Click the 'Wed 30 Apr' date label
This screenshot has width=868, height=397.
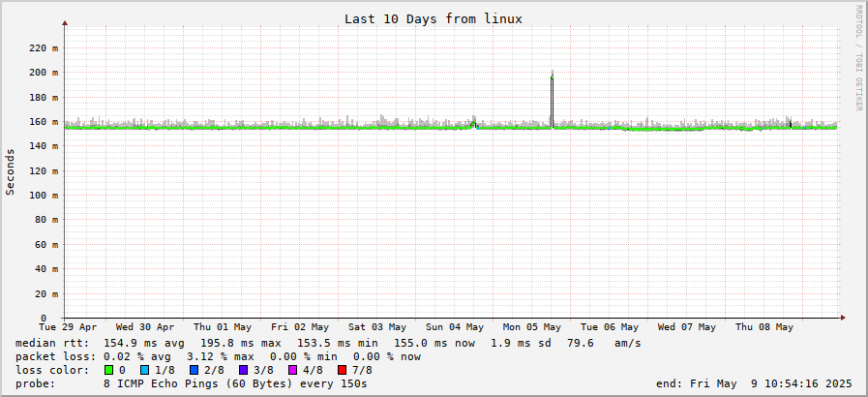(x=145, y=327)
